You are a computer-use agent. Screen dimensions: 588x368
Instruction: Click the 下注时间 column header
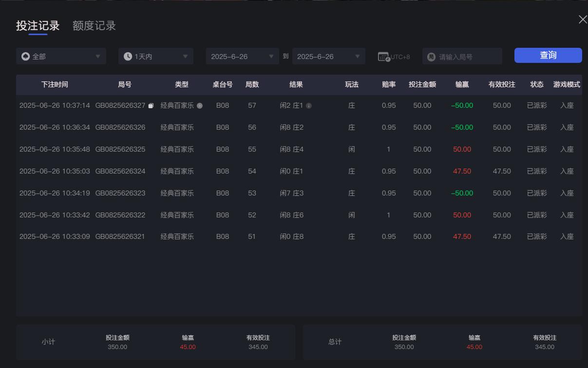pos(55,84)
